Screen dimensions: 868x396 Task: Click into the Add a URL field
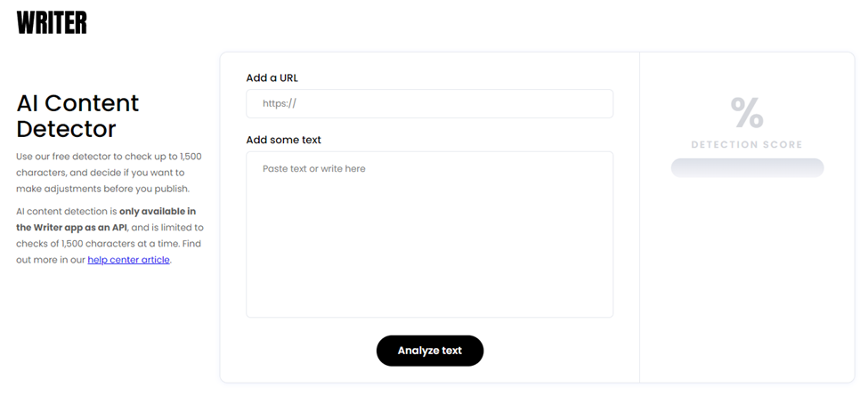[430, 103]
